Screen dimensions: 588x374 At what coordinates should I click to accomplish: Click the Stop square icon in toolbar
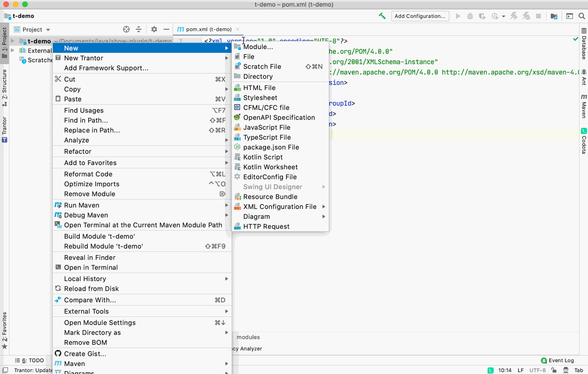[538, 16]
